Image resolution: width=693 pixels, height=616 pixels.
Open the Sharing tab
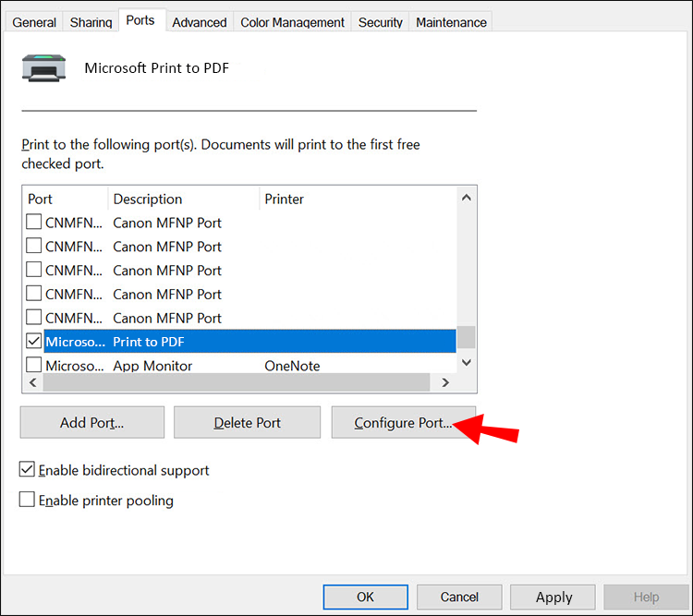[x=91, y=22]
